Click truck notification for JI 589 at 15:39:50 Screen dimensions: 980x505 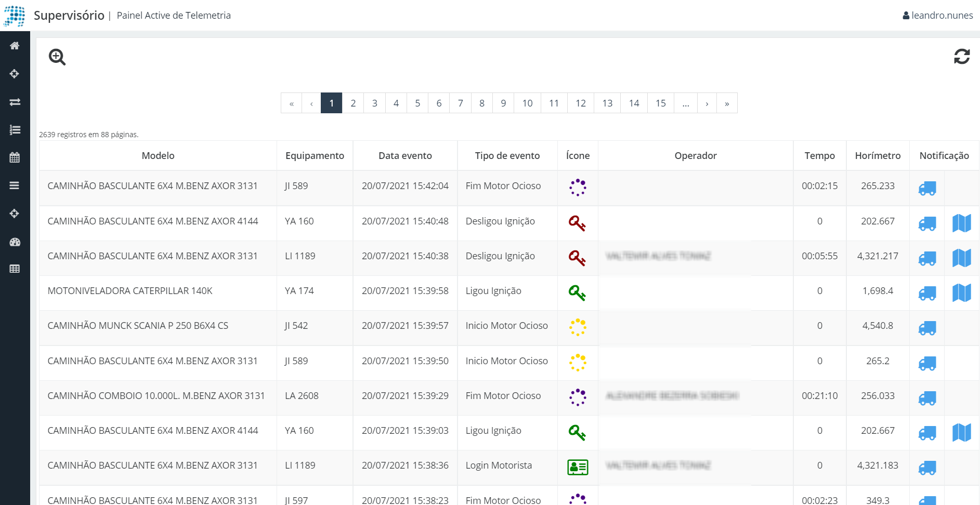(x=927, y=364)
